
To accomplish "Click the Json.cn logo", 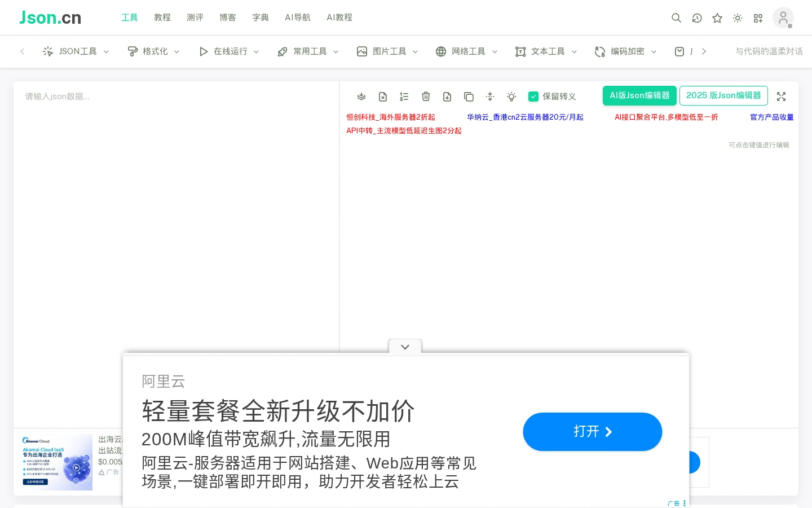I will pyautogui.click(x=50, y=17).
